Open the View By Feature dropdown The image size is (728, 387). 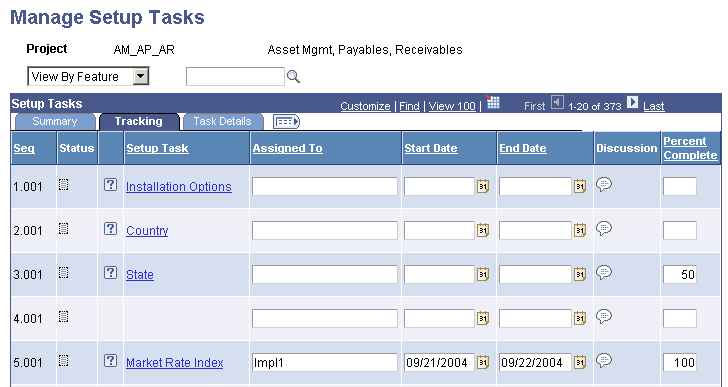(88, 77)
